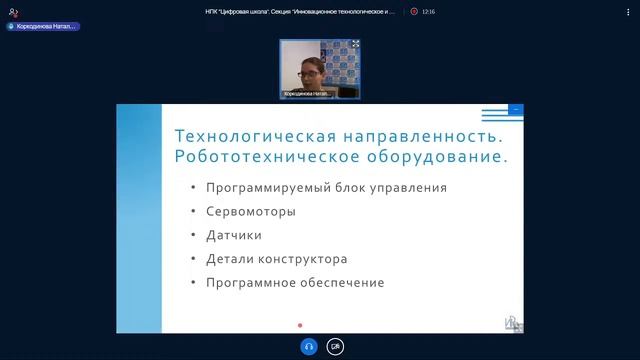The width and height of the screenshot is (640, 360).
Task: Expand the webcam video to fullscreen
Action: coord(356,44)
